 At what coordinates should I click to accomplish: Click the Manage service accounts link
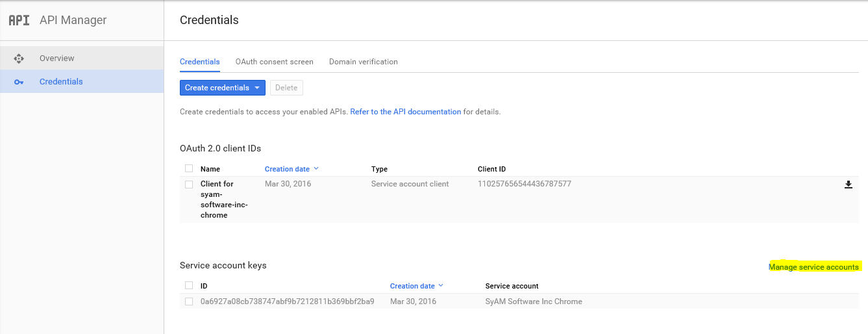pos(813,267)
